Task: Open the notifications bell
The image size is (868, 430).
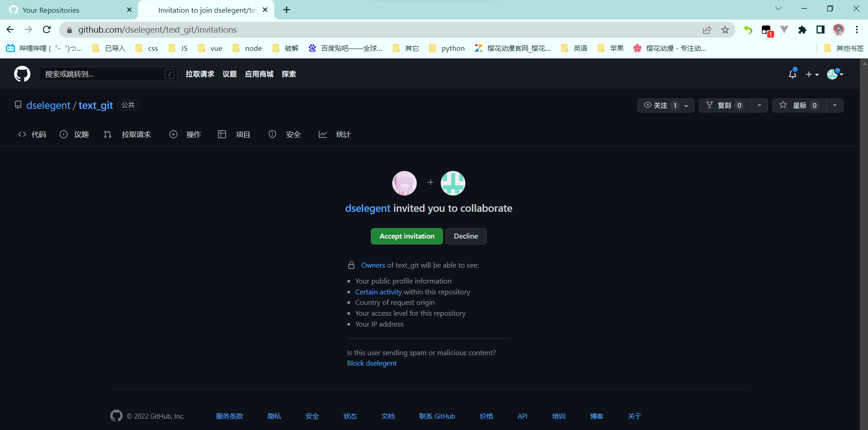Action: [x=793, y=74]
